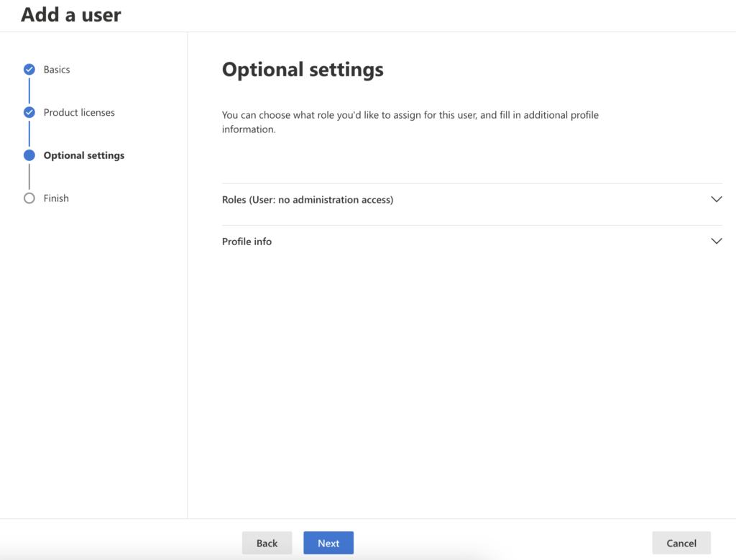Switch to the Finish step label
Image resolution: width=736 pixels, height=560 pixels.
click(x=56, y=198)
